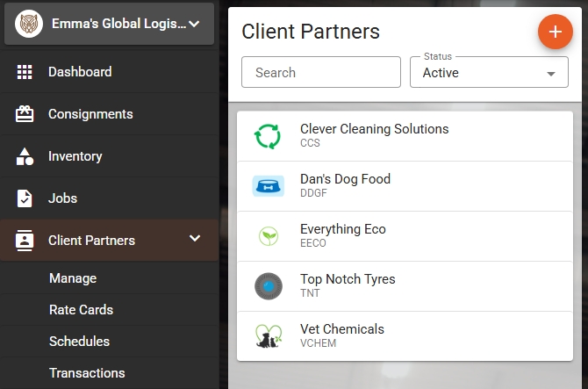588x389 pixels.
Task: Click the tiger logo of Emma's Global Logistics
Action: (28, 24)
